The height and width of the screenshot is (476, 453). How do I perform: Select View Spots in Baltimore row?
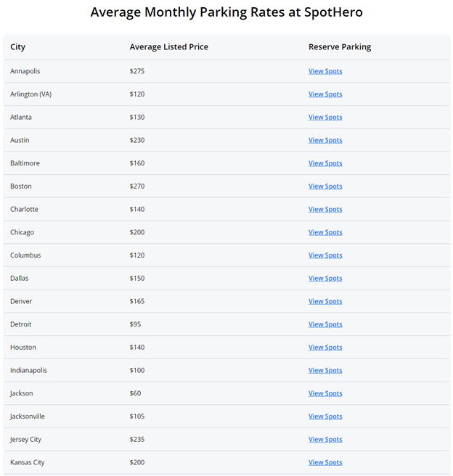(x=325, y=163)
